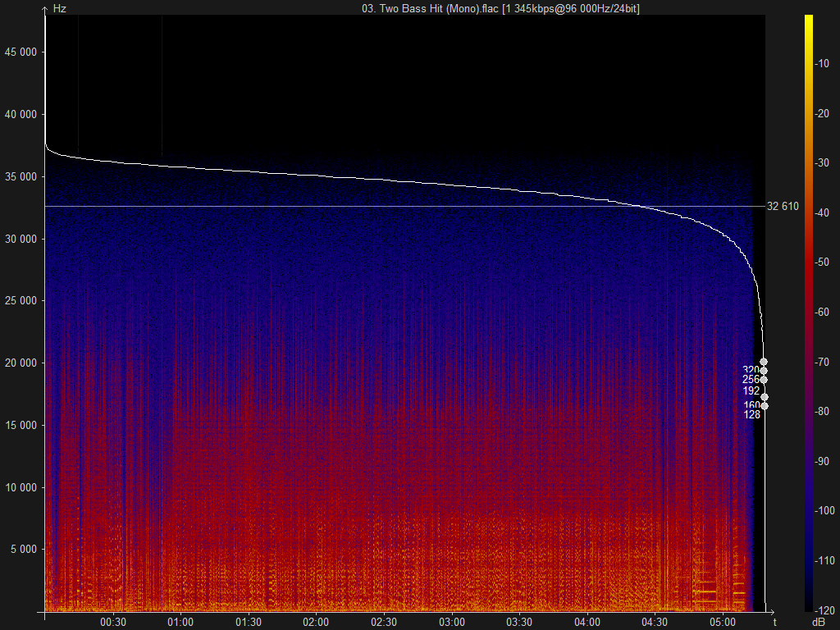Click the 03:00 time label

[452, 622]
